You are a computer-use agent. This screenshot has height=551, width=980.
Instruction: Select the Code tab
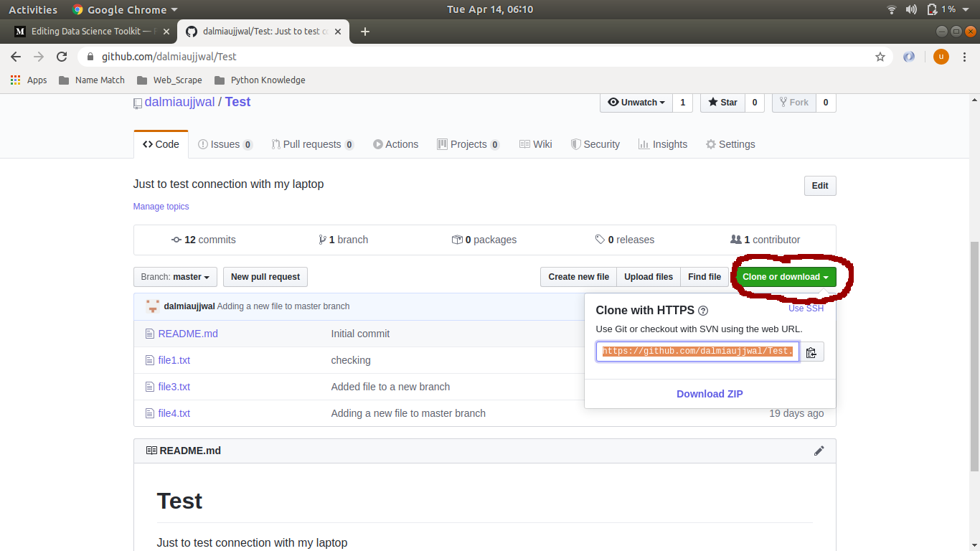(161, 144)
